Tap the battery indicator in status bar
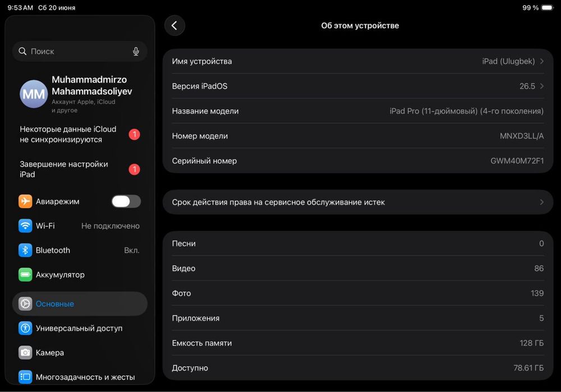 click(x=548, y=7)
